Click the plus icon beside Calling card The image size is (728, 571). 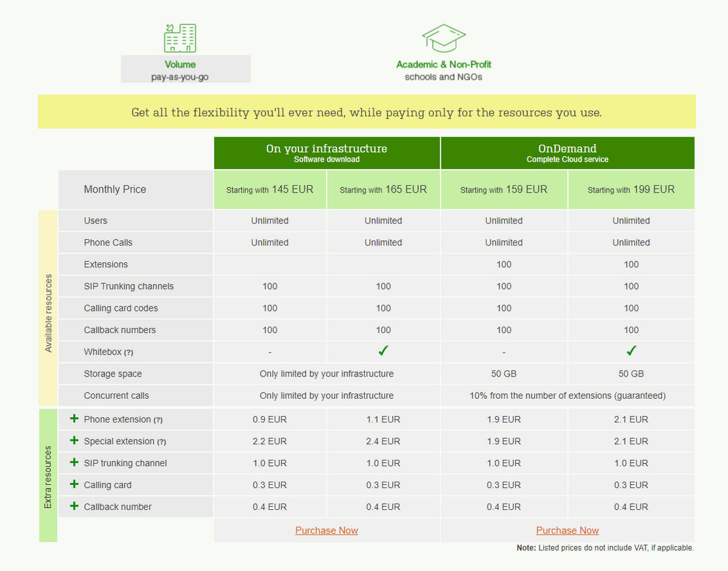[x=74, y=484]
